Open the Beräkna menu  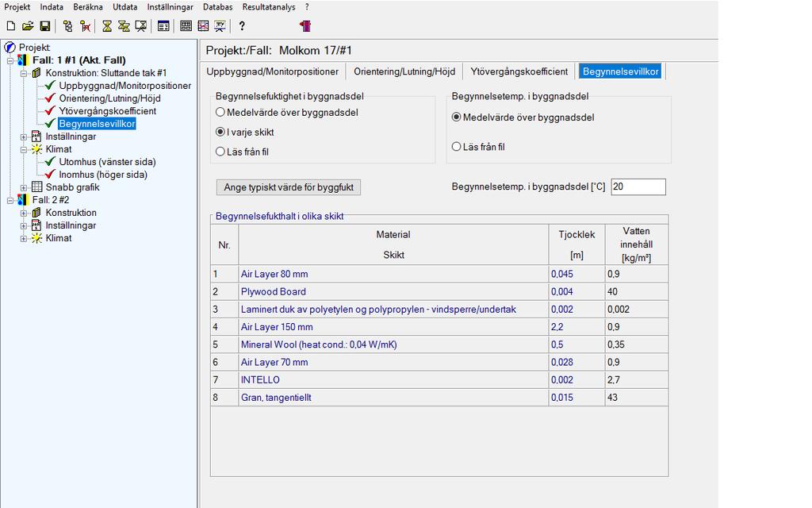pyautogui.click(x=88, y=6)
